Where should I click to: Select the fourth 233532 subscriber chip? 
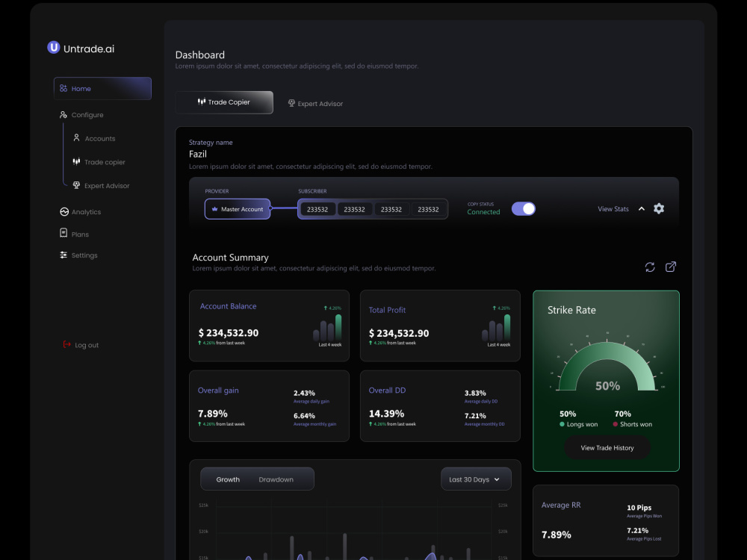(x=428, y=210)
